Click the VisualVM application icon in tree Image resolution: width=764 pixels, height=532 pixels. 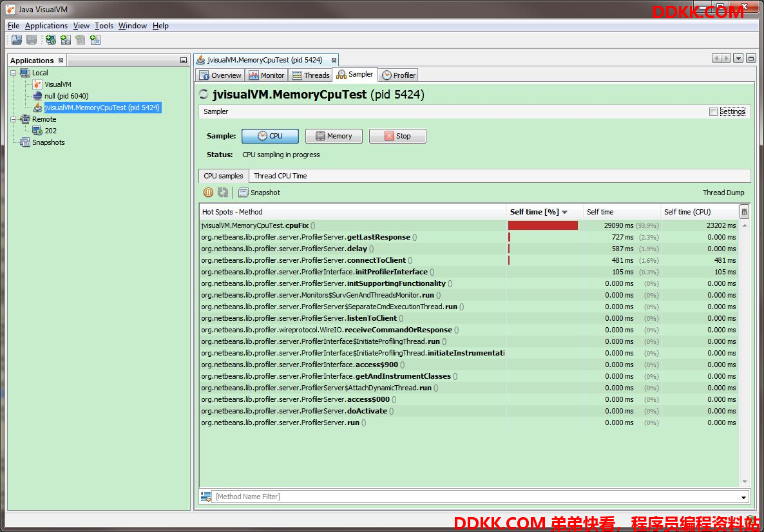(x=37, y=84)
